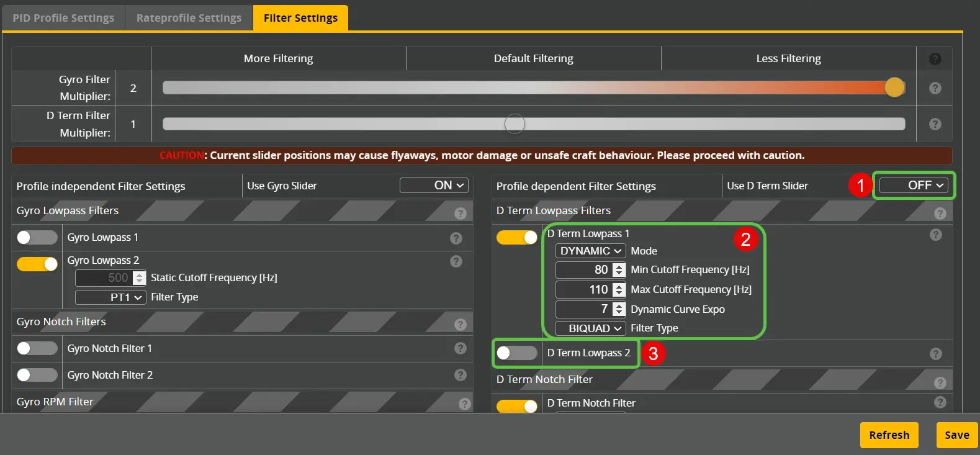Show help for Gyro Lowpass Filters section
Viewport: 980px width, 455px height.
[460, 213]
